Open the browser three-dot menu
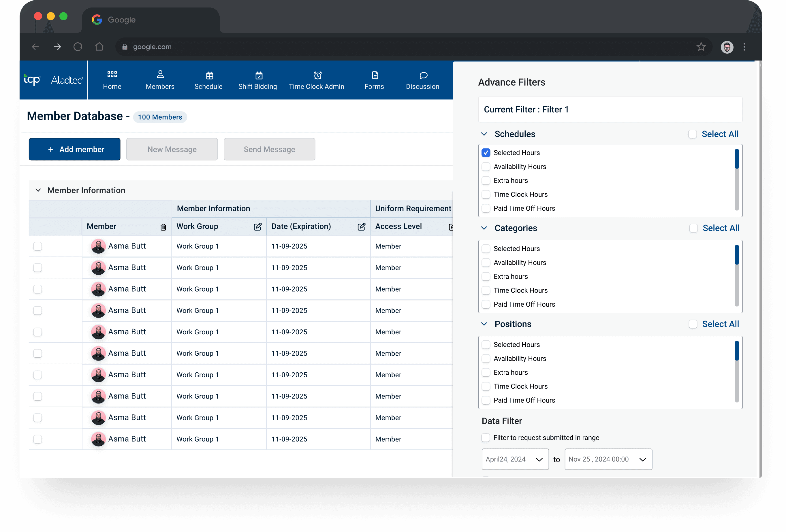 pos(744,47)
